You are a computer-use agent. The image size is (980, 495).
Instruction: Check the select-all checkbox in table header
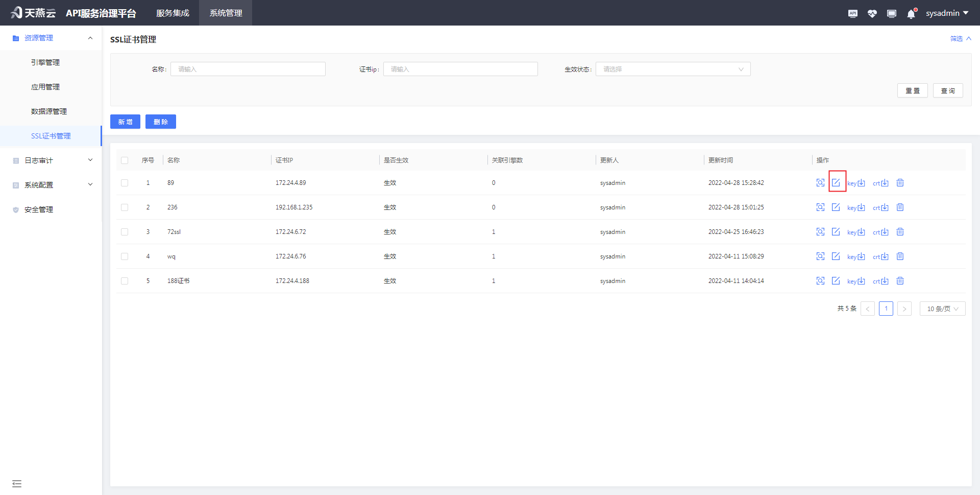pyautogui.click(x=125, y=160)
